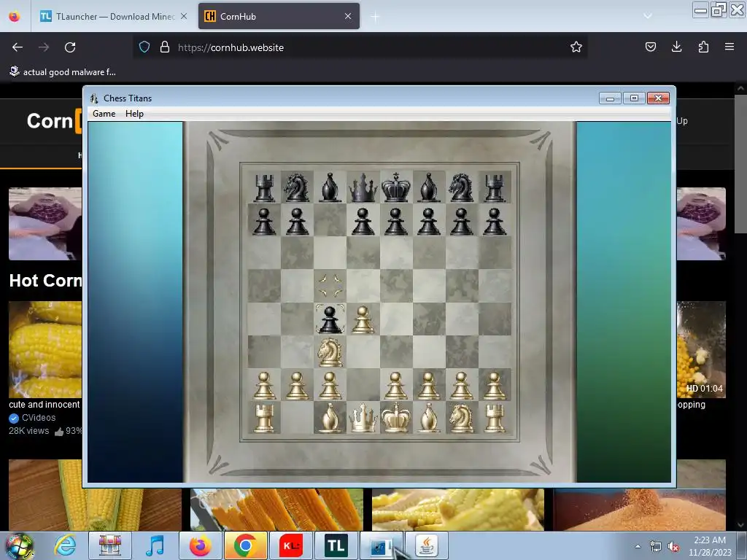Select the white rook on a1
Screen dimensions: 747x560
click(x=264, y=418)
